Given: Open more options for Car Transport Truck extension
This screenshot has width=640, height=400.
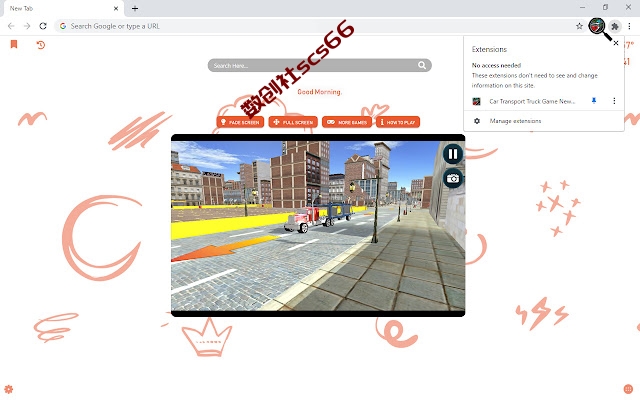Looking at the screenshot, I should point(614,101).
